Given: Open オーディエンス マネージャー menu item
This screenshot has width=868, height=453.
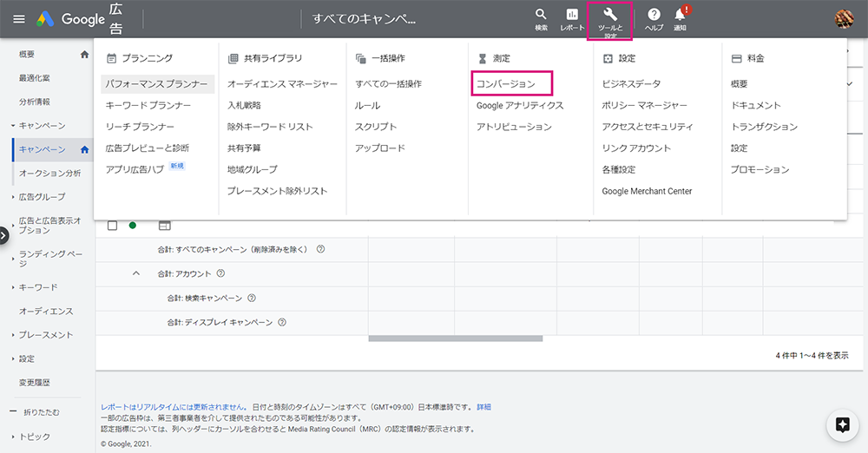Looking at the screenshot, I should [282, 84].
